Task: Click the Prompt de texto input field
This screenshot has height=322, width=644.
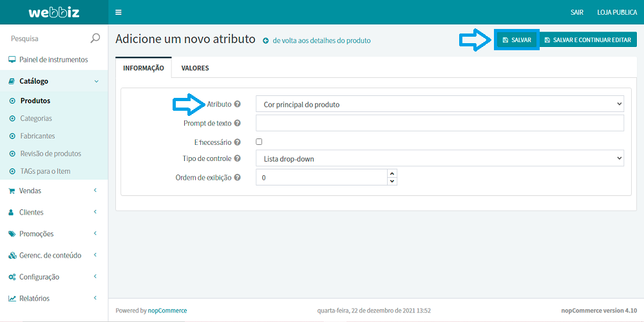Action: (439, 123)
